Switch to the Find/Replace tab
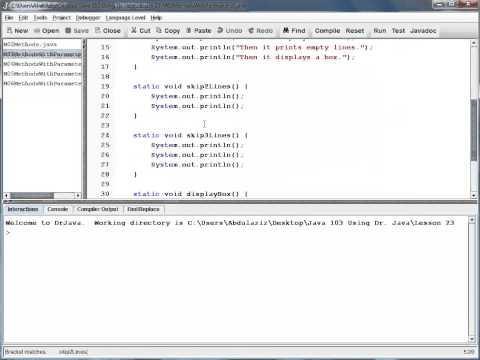The image size is (480, 360). click(x=143, y=209)
